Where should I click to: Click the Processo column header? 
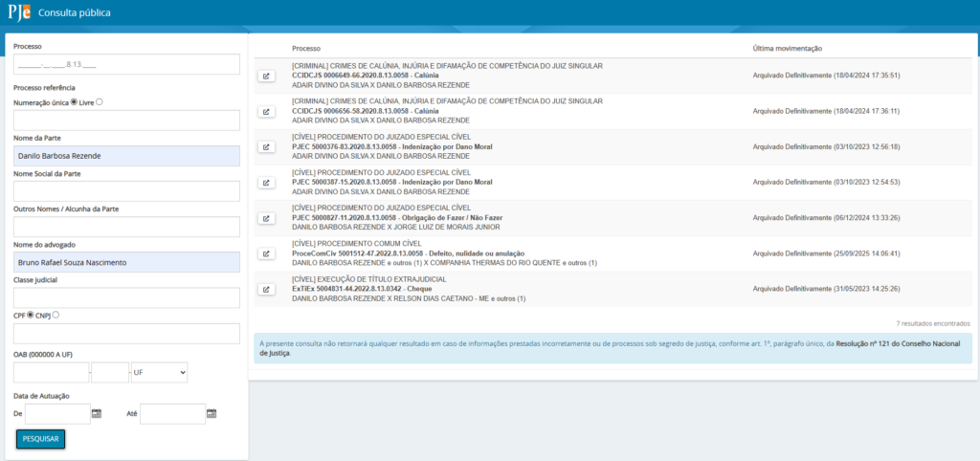click(306, 48)
